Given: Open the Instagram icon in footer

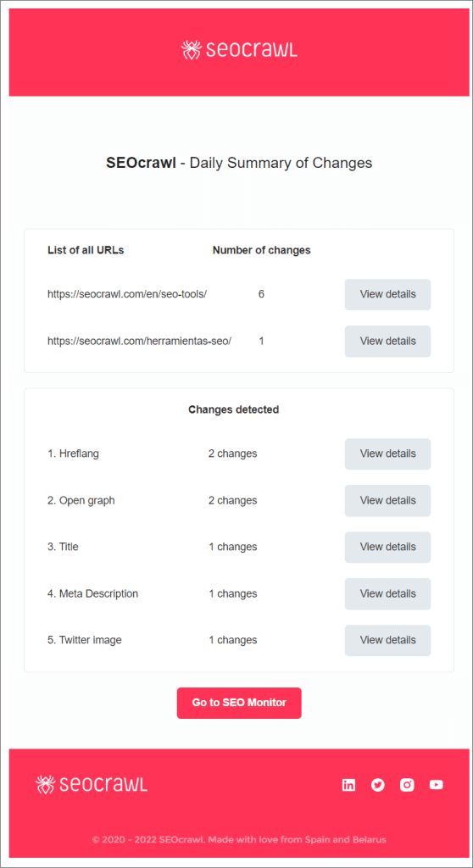Looking at the screenshot, I should (x=407, y=784).
